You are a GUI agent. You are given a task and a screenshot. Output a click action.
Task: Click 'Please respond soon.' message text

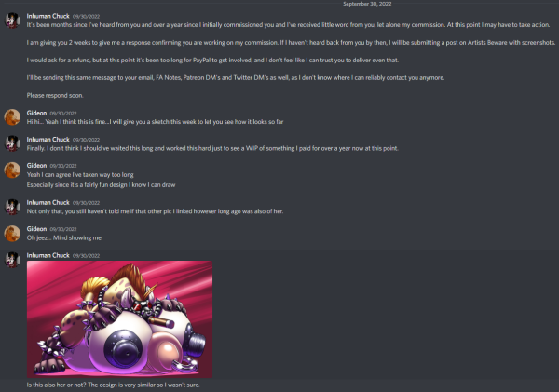[x=55, y=96]
